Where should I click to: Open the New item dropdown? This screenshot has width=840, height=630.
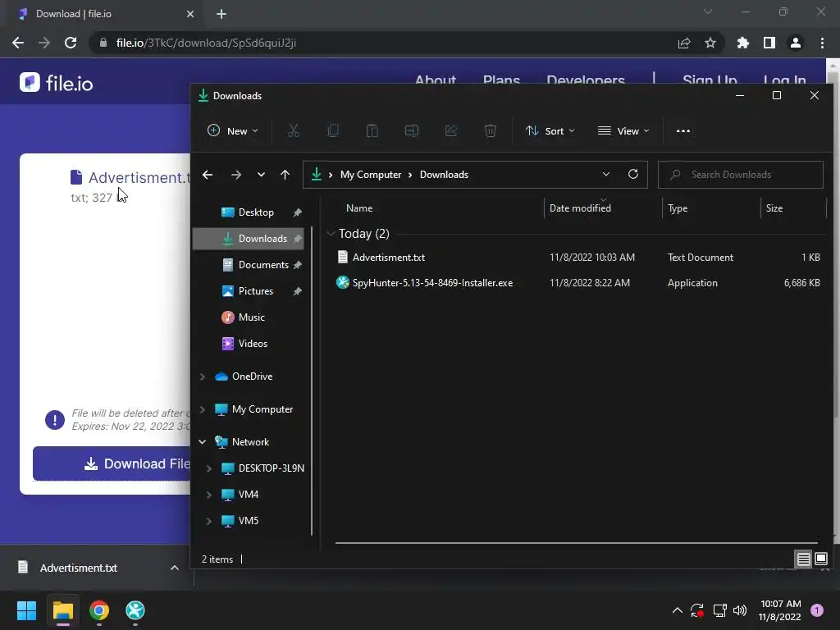click(232, 130)
